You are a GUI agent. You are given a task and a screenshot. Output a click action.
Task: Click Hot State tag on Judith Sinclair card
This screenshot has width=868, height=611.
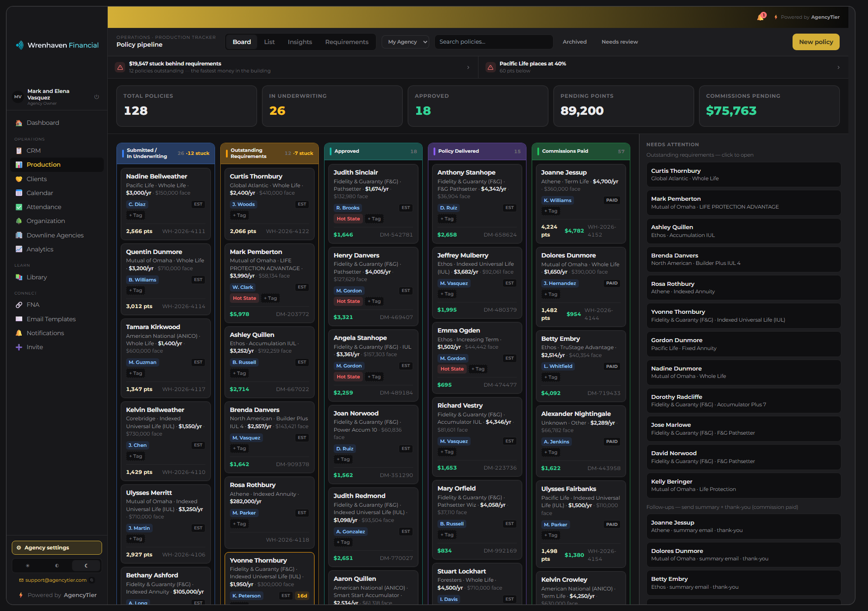click(x=348, y=219)
